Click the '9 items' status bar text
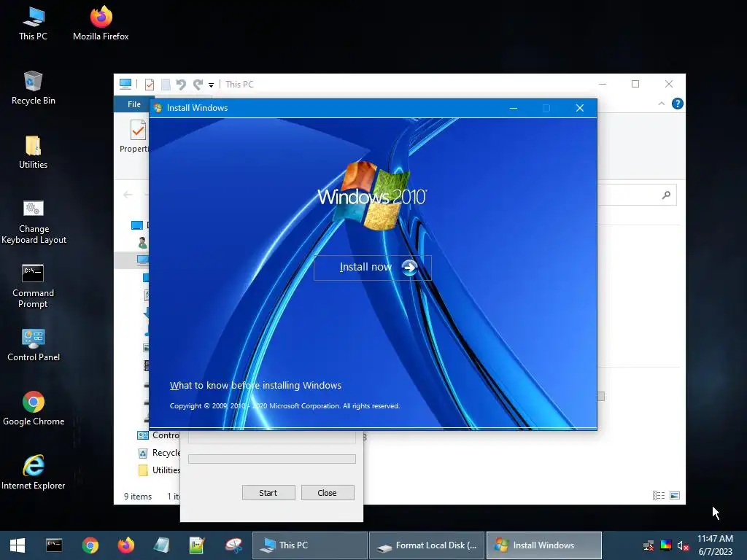This screenshot has width=747, height=560. pyautogui.click(x=138, y=496)
